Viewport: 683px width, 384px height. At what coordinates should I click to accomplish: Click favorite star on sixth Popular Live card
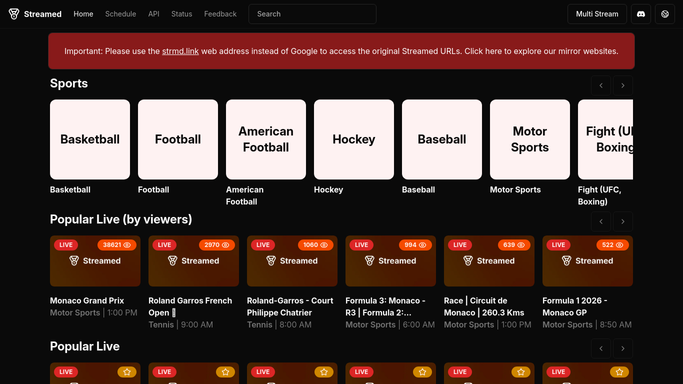tap(619, 372)
